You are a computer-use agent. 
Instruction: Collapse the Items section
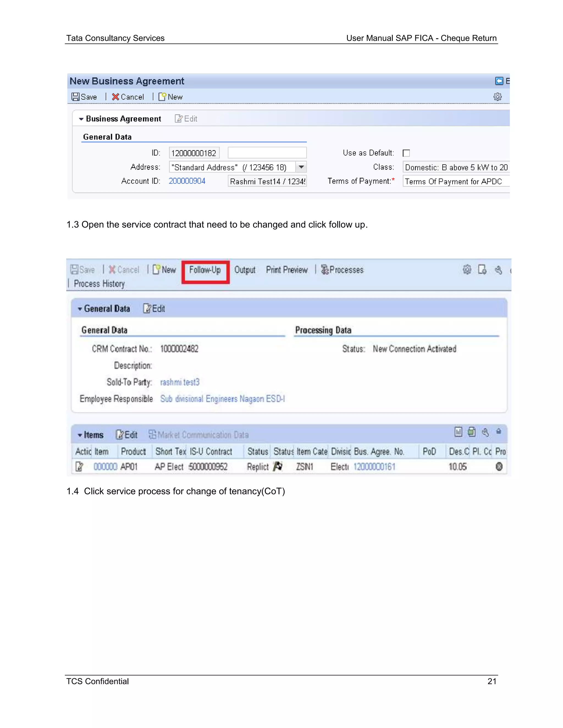coord(80,435)
